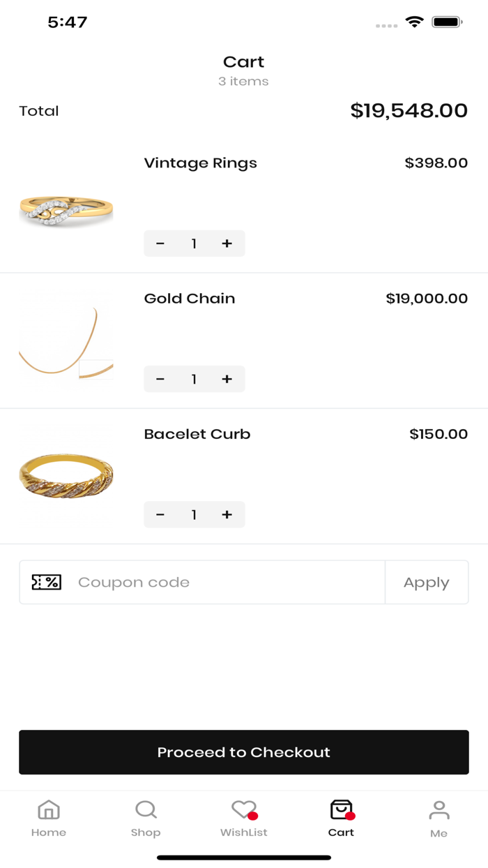Image resolution: width=488 pixels, height=868 pixels.
Task: Increase Vintage Rings quantity
Action: [x=227, y=243]
